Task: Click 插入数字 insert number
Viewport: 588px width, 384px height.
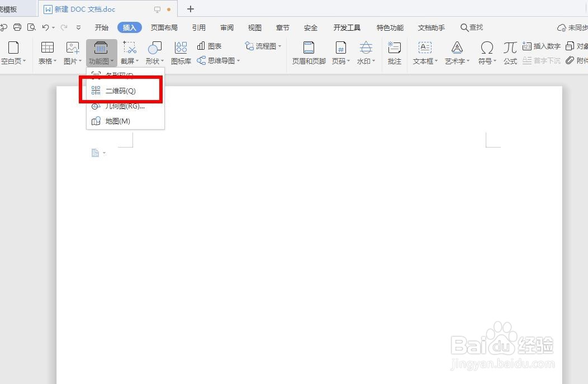Action: tap(541, 46)
